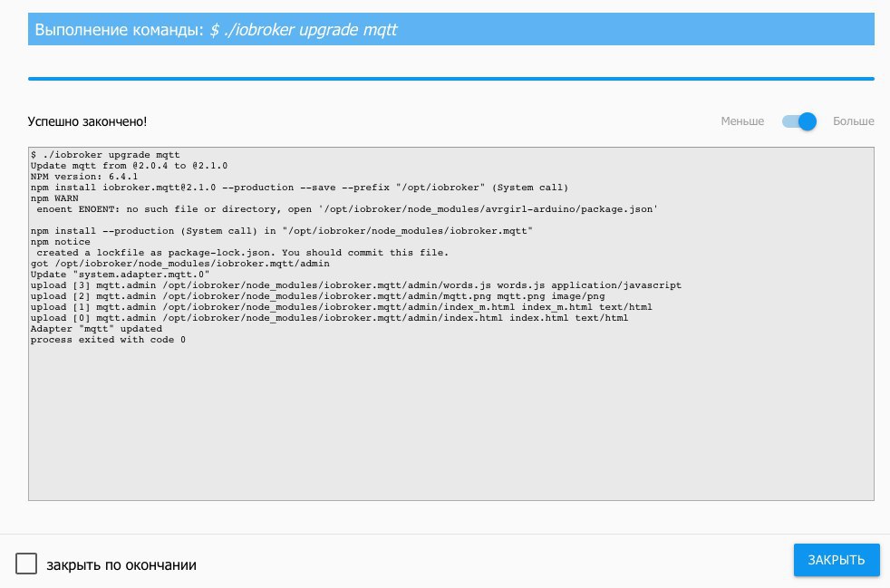Click the Успешно закончено! status text
Image resolution: width=890 pixels, height=588 pixels.
tap(87, 121)
